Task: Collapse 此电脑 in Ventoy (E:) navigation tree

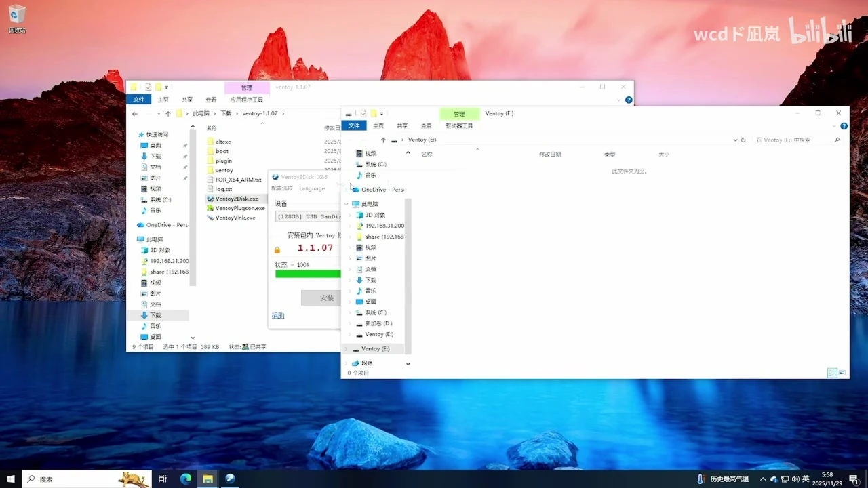Action: click(347, 204)
